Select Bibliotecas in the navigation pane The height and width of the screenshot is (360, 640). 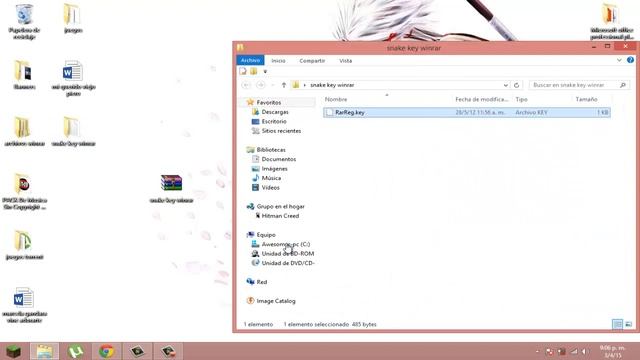point(271,150)
